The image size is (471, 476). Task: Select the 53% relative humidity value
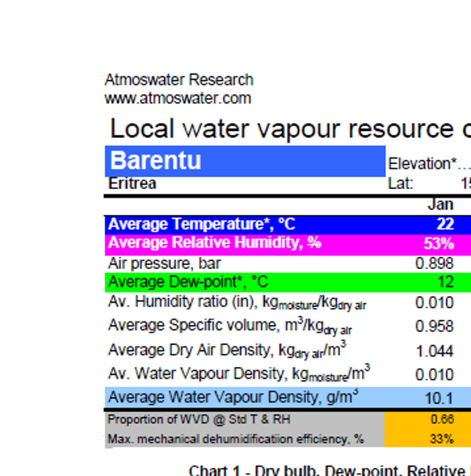click(x=439, y=243)
